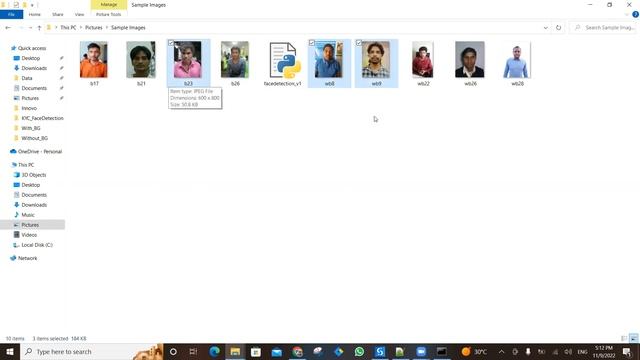Select the wb22 image thumbnail

pyautogui.click(x=422, y=60)
